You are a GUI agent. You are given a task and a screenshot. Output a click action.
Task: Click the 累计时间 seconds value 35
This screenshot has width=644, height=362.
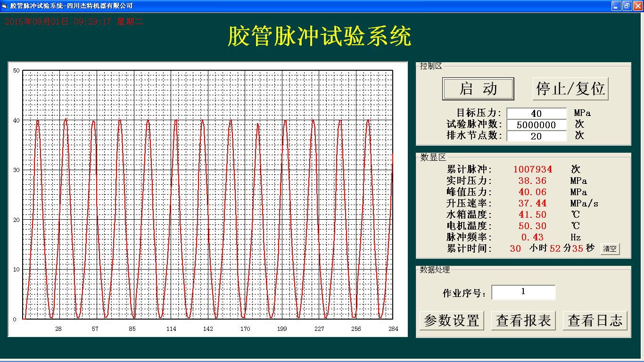pyautogui.click(x=578, y=248)
